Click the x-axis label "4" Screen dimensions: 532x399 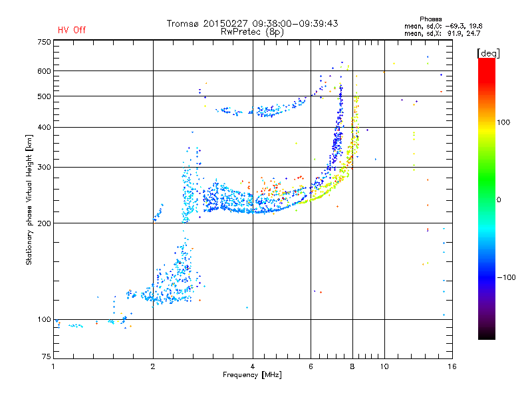pos(253,366)
